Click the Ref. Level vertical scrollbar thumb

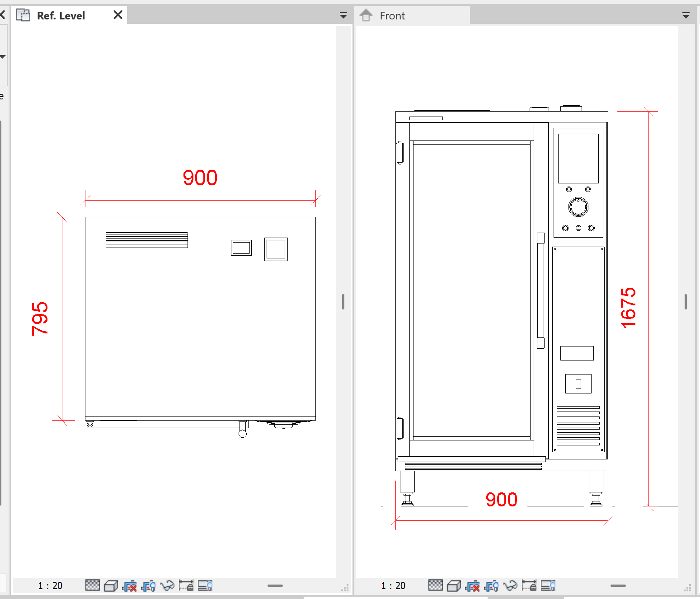[x=343, y=302]
